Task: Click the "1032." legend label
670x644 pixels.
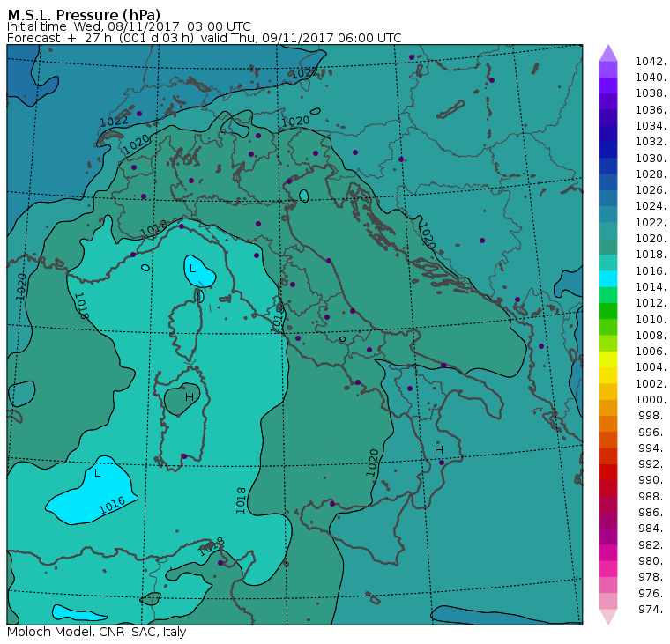Action: 651,141
